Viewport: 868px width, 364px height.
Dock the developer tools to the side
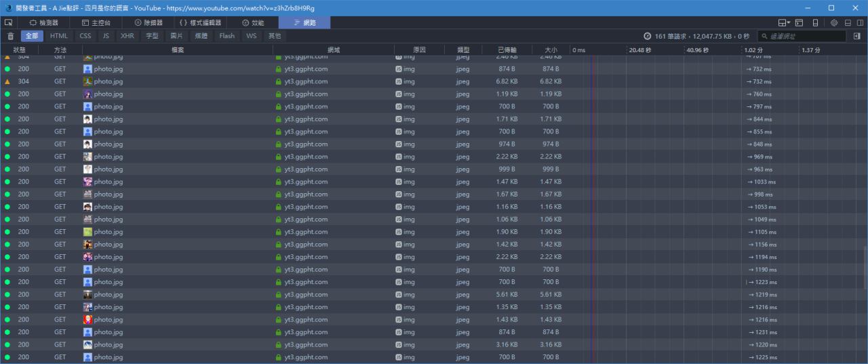tap(860, 22)
